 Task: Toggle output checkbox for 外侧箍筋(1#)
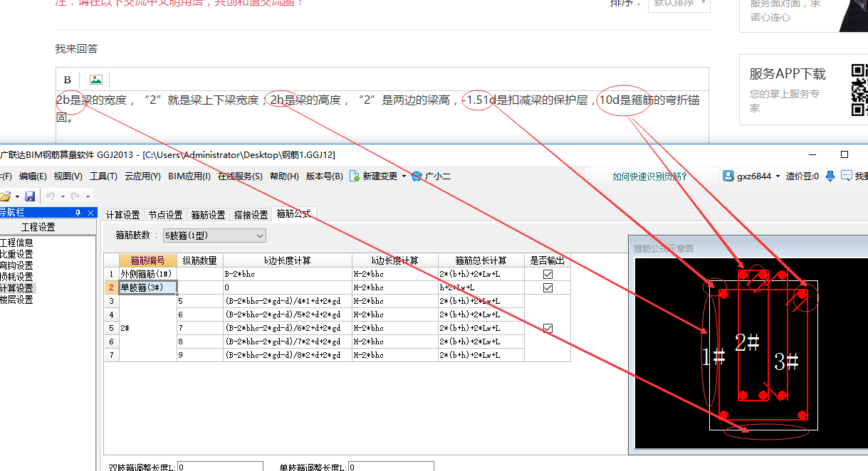click(548, 274)
